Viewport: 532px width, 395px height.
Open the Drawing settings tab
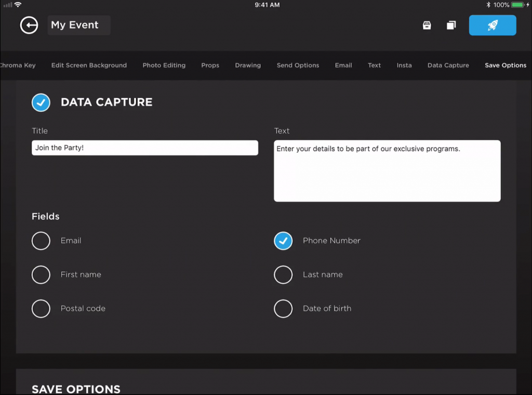(248, 65)
